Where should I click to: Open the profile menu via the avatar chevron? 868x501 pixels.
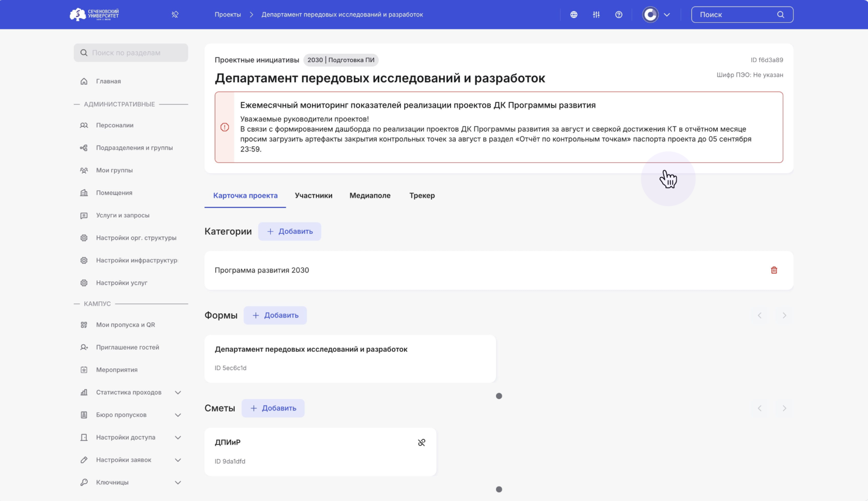click(667, 14)
